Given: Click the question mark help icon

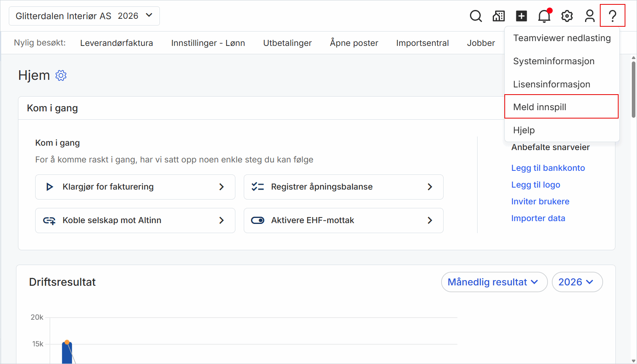Looking at the screenshot, I should (612, 16).
